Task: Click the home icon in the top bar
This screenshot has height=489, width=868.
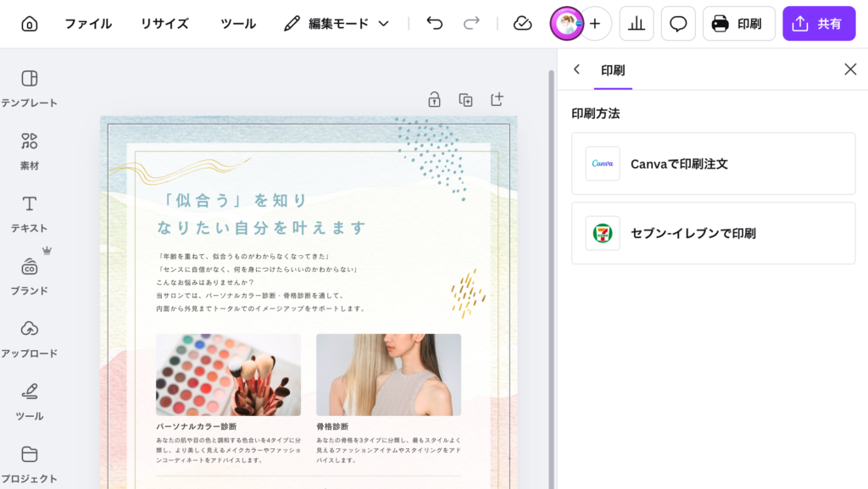Action: pyautogui.click(x=30, y=24)
